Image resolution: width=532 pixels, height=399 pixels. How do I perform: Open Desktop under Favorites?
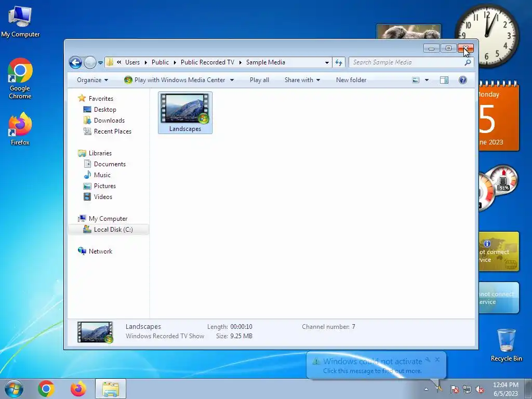click(105, 110)
